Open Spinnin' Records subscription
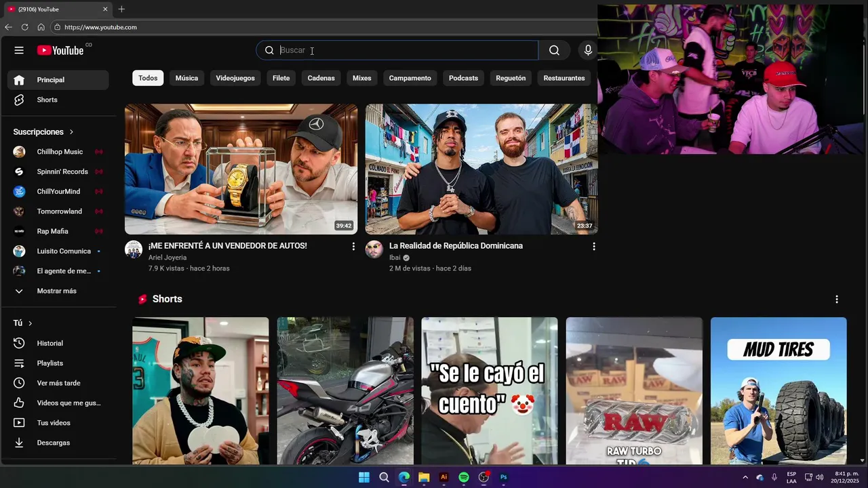868x488 pixels. pos(58,171)
